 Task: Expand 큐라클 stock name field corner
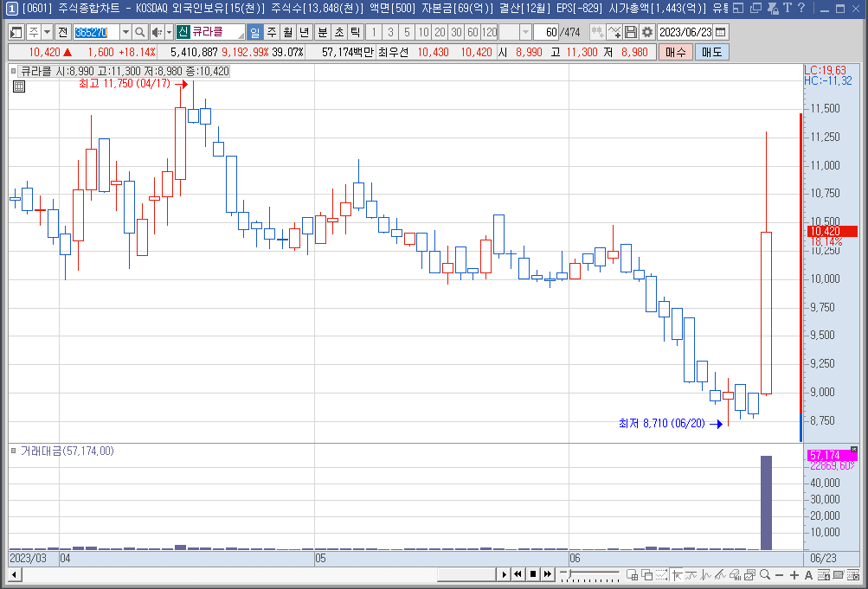[241, 36]
